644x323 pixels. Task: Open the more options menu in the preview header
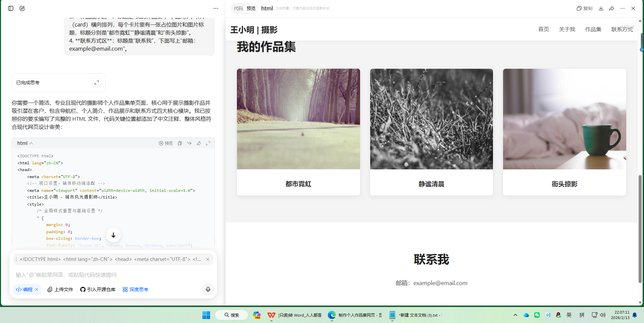623,8
